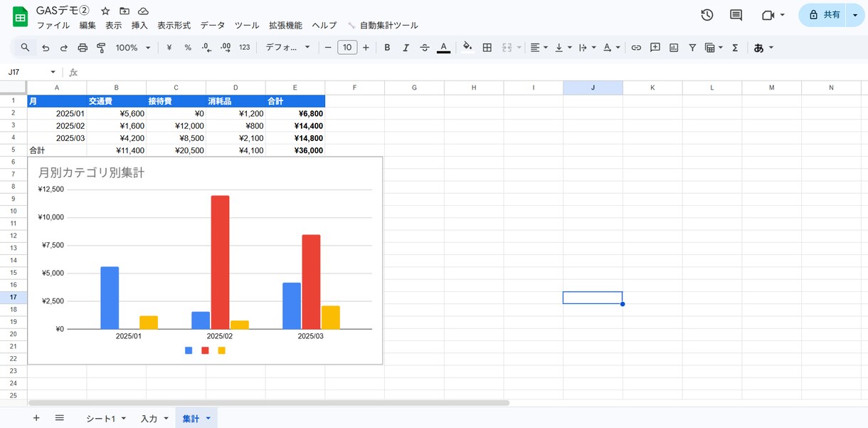868x428 pixels.
Task: Toggle strikethrough formatting
Action: (425, 48)
